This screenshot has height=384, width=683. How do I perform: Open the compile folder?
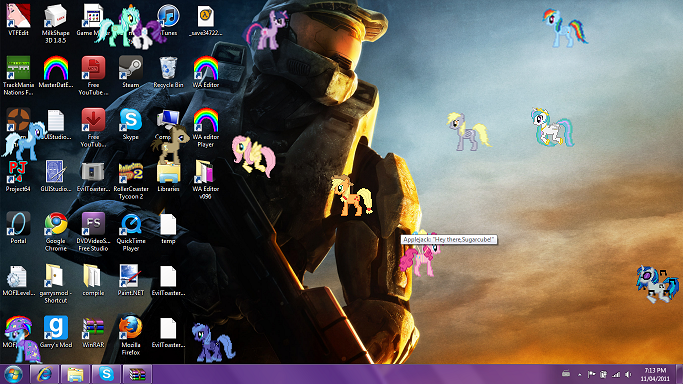click(x=93, y=276)
